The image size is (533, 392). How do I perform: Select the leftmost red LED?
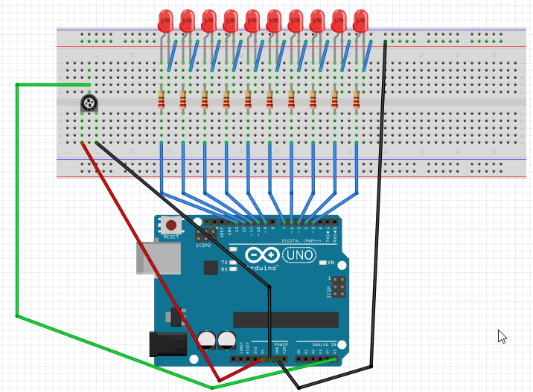click(x=165, y=20)
